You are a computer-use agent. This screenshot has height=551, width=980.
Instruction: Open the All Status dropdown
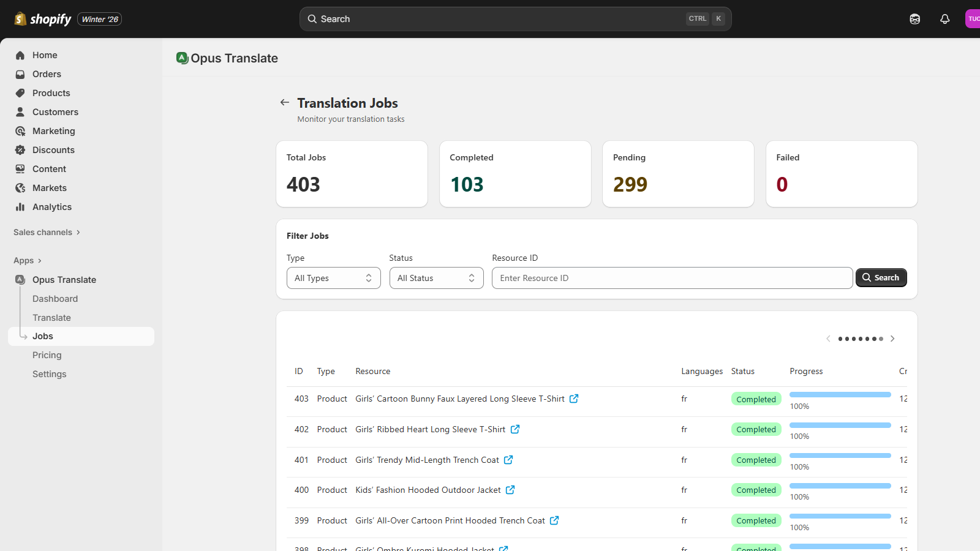436,277
